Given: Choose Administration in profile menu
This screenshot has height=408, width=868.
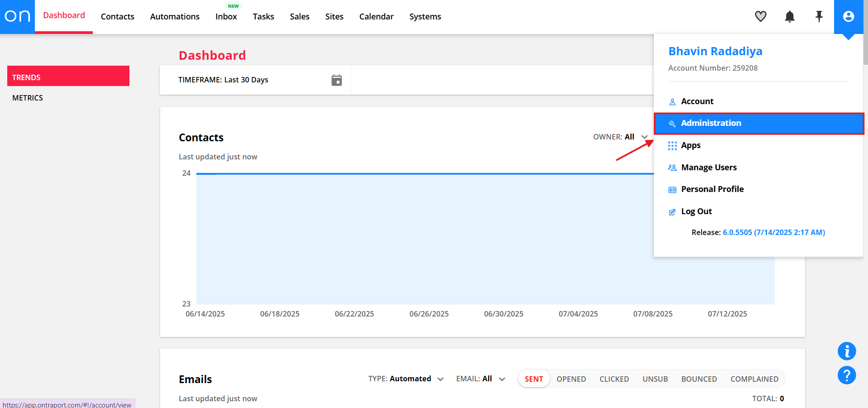Looking at the screenshot, I should tap(758, 123).
